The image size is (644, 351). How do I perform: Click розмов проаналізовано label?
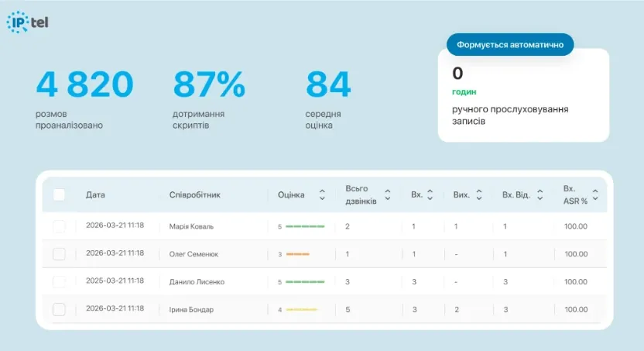coord(69,119)
